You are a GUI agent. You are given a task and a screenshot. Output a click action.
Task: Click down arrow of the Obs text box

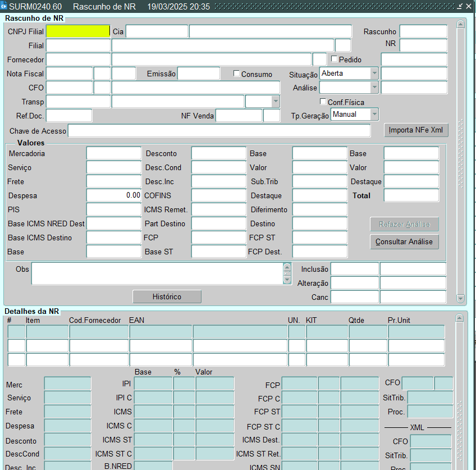click(287, 279)
